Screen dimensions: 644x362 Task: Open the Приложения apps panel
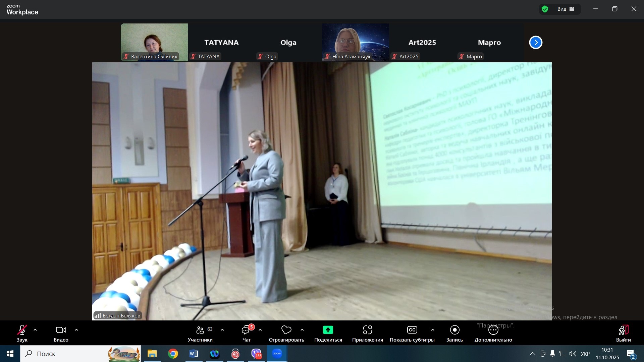click(367, 333)
